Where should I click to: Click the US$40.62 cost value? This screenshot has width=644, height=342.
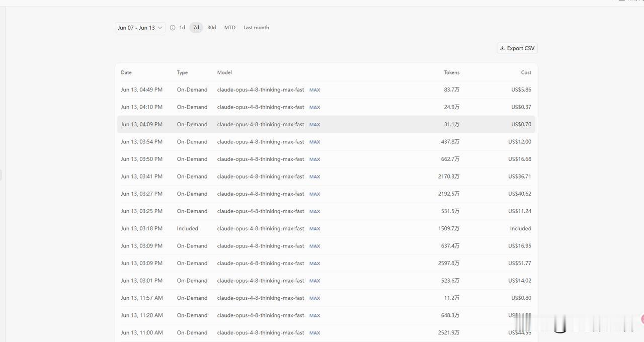click(520, 194)
